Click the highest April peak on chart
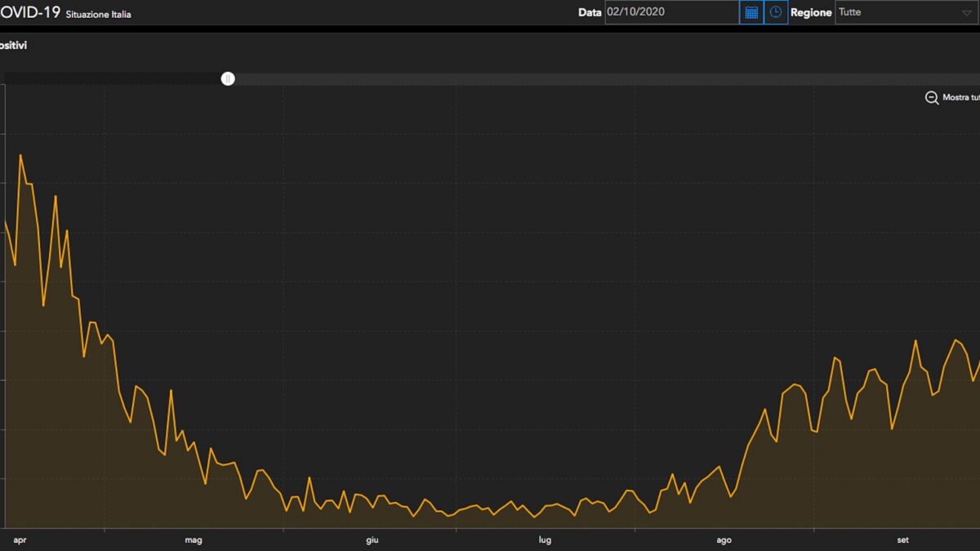 20,154
